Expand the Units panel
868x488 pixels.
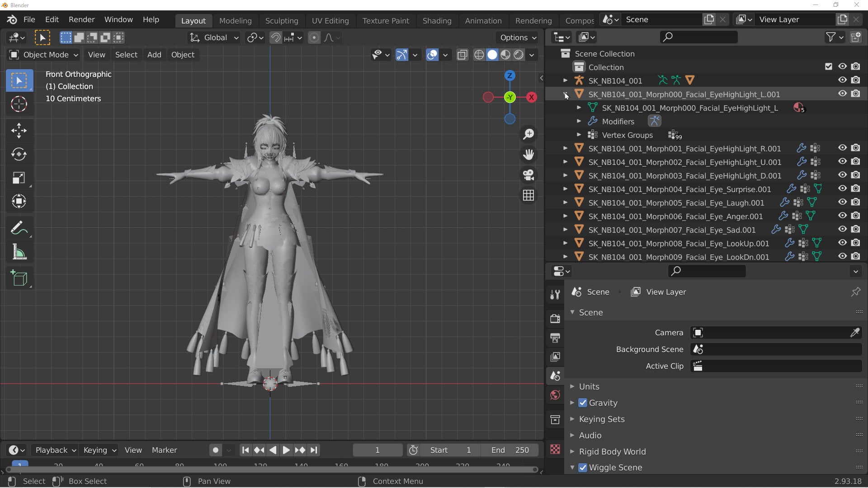point(589,386)
